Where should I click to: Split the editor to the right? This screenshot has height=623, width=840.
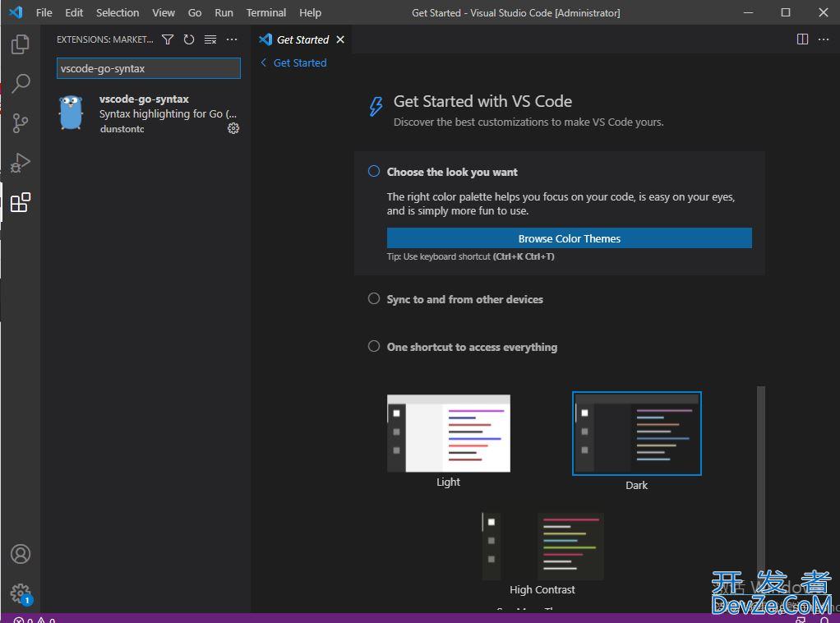click(x=802, y=39)
